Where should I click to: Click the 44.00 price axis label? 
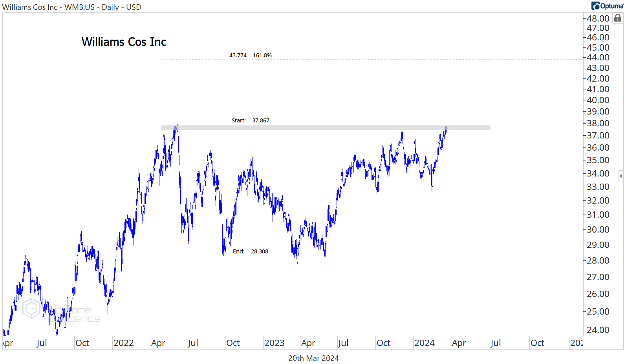point(598,57)
